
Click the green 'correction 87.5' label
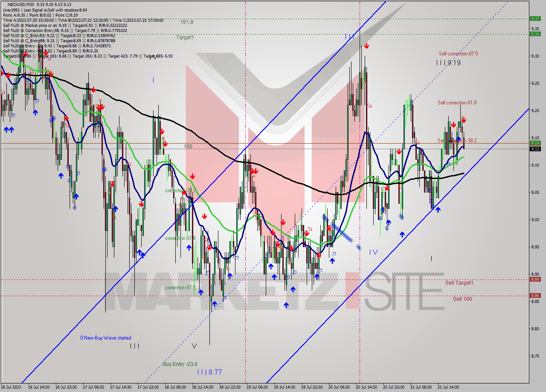coord(180,288)
